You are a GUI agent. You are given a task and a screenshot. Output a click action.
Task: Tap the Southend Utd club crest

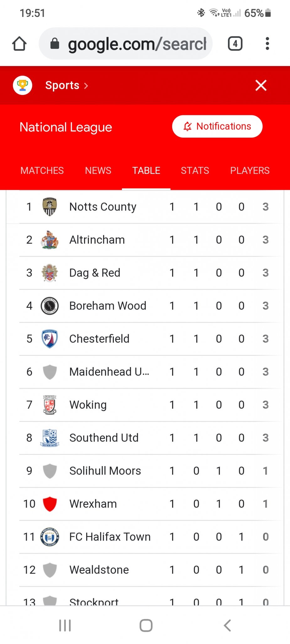[x=50, y=438]
